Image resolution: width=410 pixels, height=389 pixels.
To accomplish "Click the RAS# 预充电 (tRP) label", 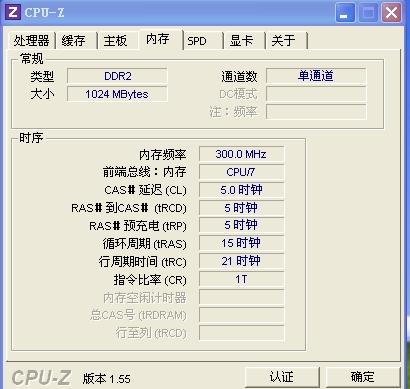I will click(x=138, y=226).
